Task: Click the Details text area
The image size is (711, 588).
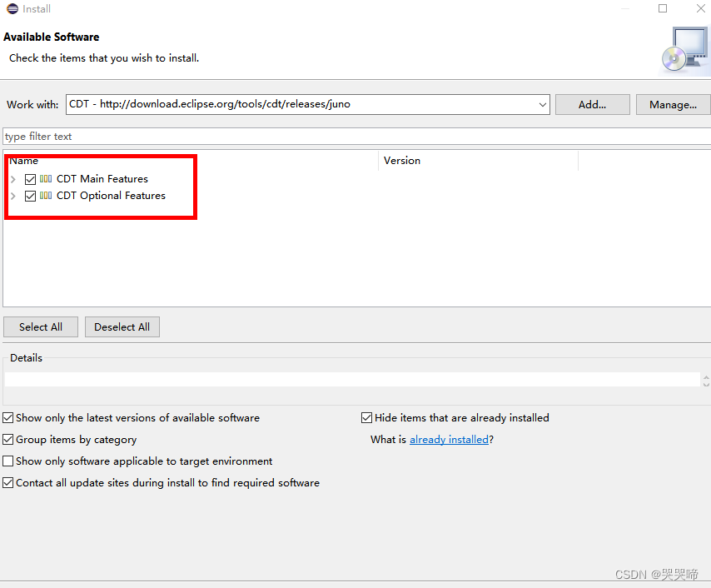Action: [352, 379]
